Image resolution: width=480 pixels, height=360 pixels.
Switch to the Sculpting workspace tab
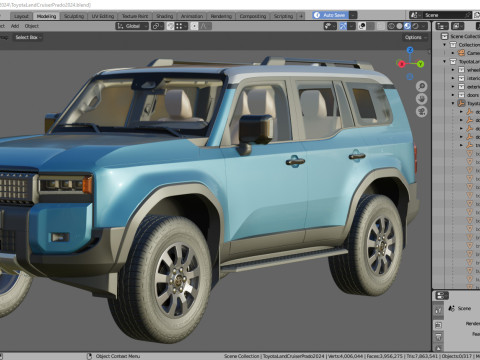(74, 16)
